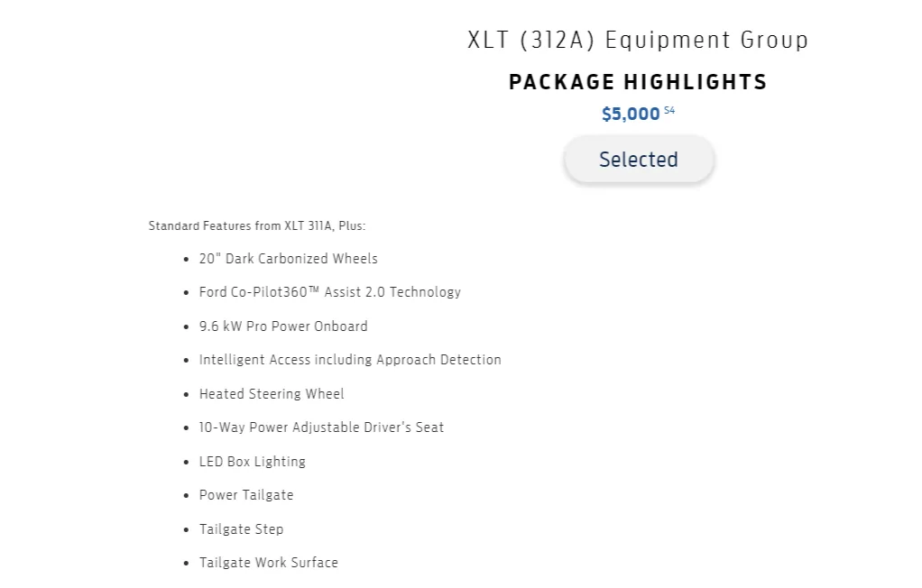Viewport: 922px width, 588px height.
Task: Click the trademark symbol after Co-Pilot360
Action: [x=313, y=289]
